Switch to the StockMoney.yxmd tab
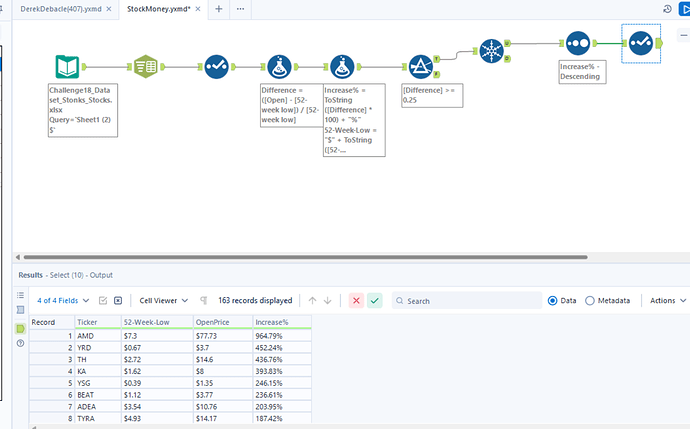This screenshot has height=429, width=690. click(x=159, y=9)
